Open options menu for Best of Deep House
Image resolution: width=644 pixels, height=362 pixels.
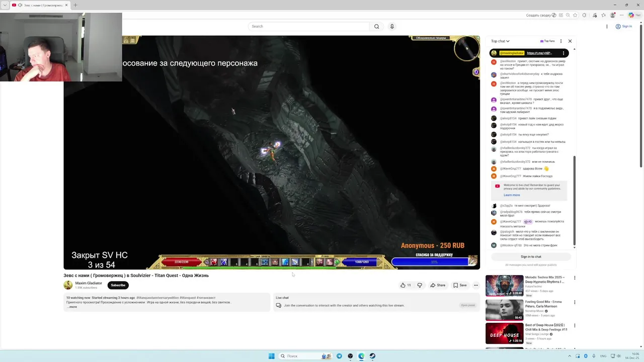(575, 326)
